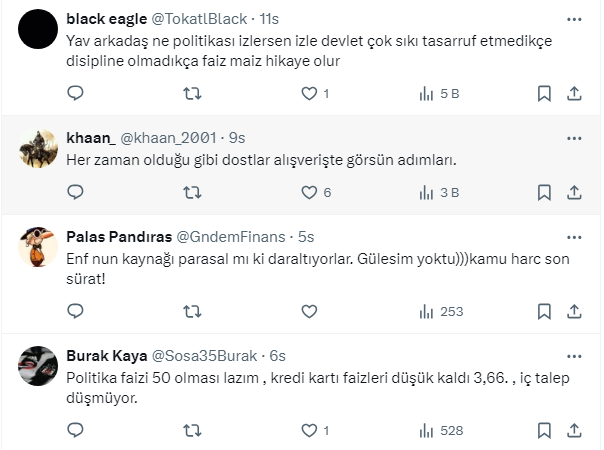Click black eagle's profile avatar
The height and width of the screenshot is (450, 604).
coord(38,30)
